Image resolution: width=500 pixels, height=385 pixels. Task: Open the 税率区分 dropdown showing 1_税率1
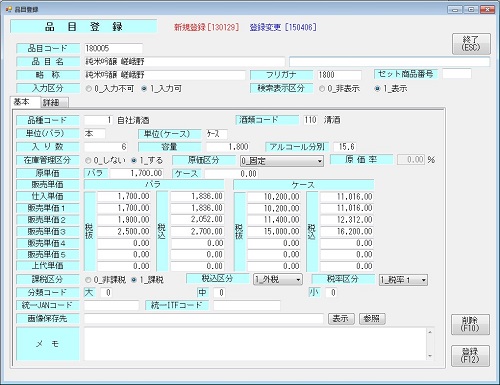[x=403, y=280]
